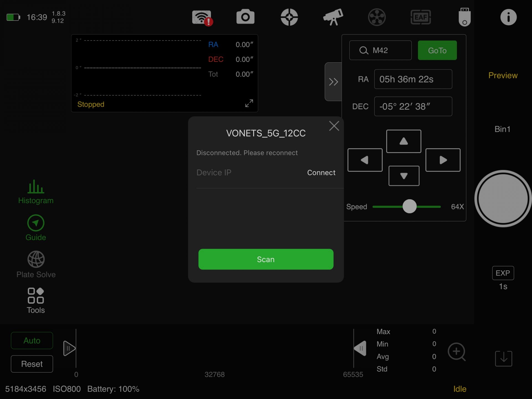Tap the round shutter capture button
This screenshot has width=532, height=399.
[503, 199]
